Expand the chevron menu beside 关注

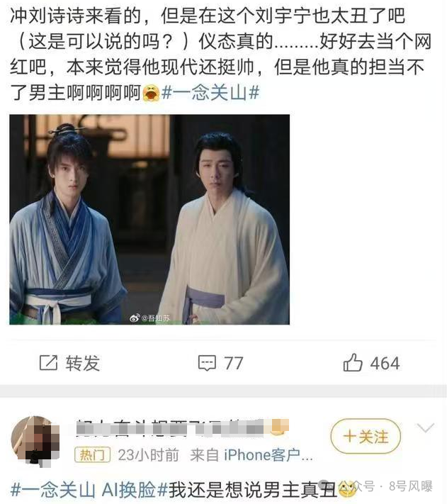pyautogui.click(x=425, y=428)
